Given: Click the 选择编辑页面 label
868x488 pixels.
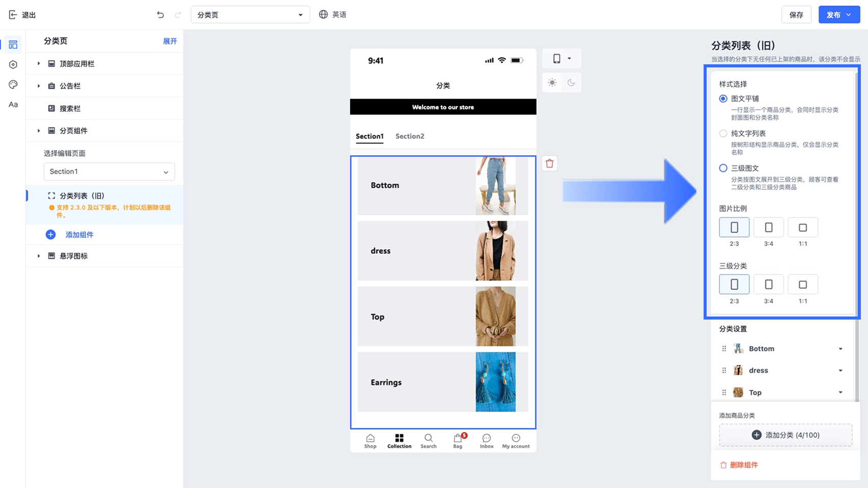Looking at the screenshot, I should tap(65, 153).
